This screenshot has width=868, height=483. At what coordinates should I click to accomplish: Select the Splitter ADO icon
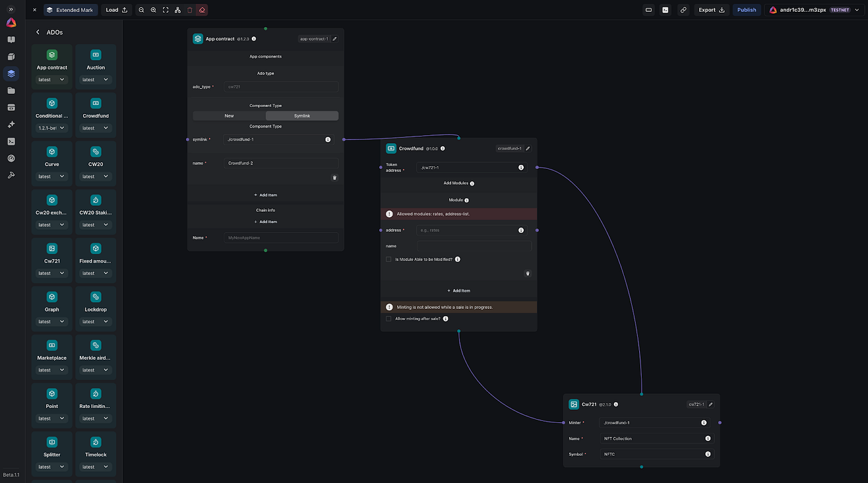point(52,442)
